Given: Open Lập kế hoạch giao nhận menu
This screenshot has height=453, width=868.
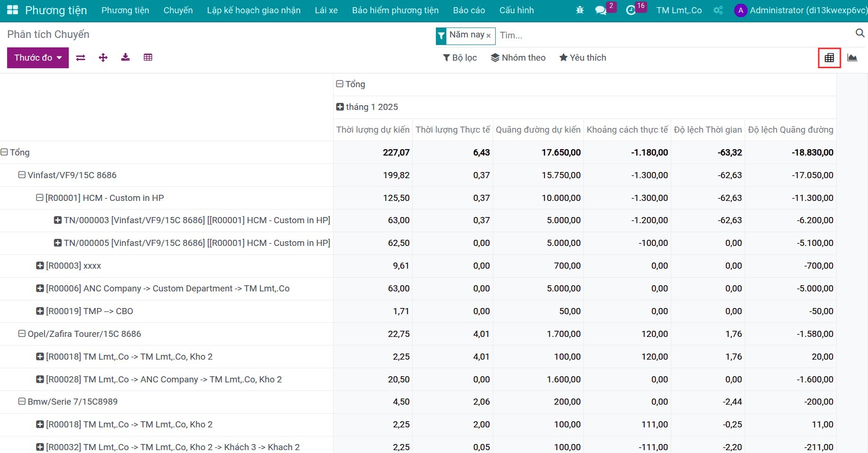Looking at the screenshot, I should click(x=254, y=10).
